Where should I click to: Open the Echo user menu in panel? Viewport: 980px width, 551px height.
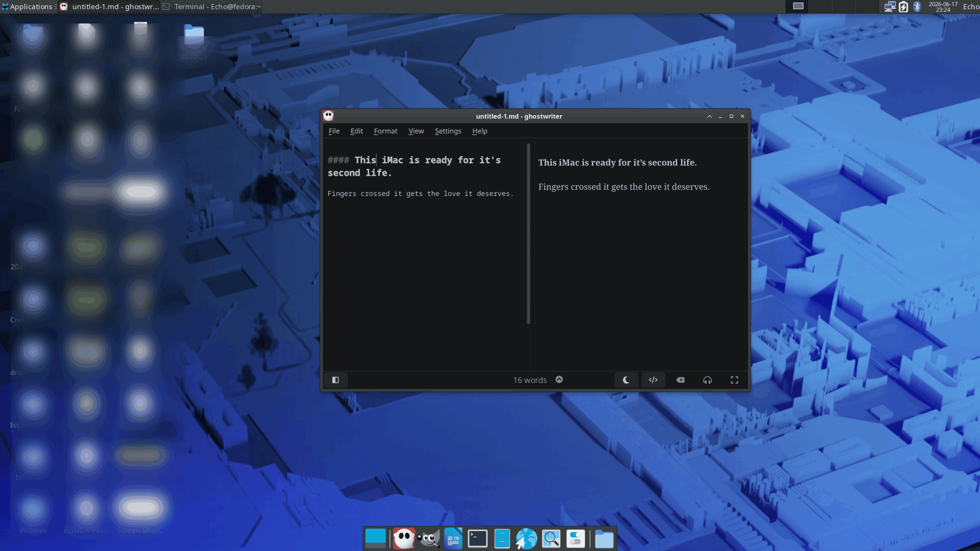971,7
